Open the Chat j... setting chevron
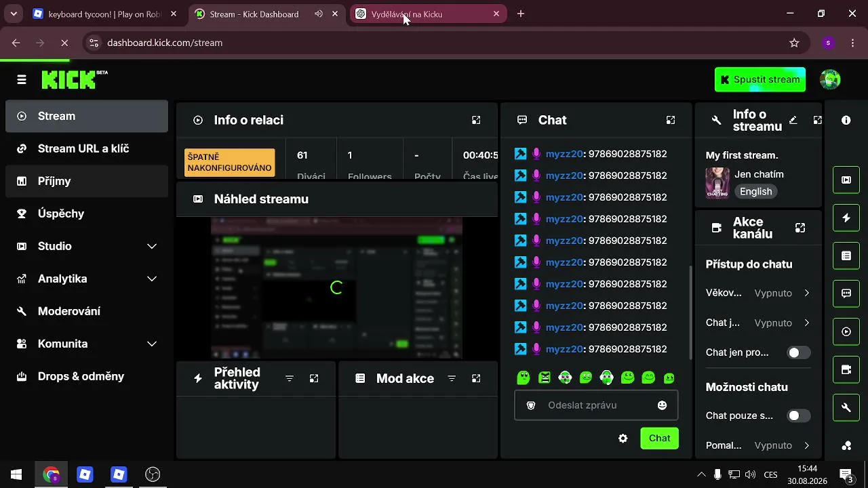Viewport: 868px width, 488px height. click(806, 323)
